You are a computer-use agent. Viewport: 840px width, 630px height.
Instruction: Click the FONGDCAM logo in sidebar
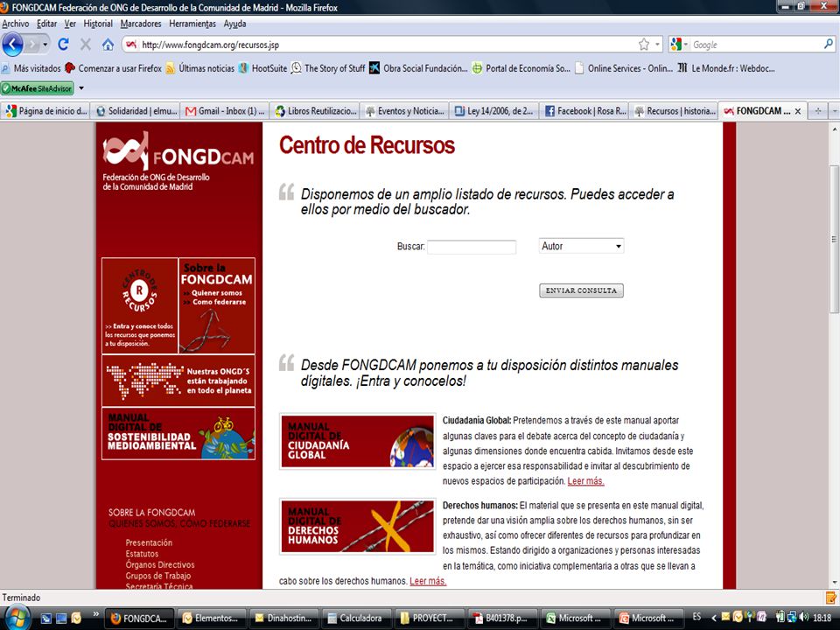pos(178,161)
